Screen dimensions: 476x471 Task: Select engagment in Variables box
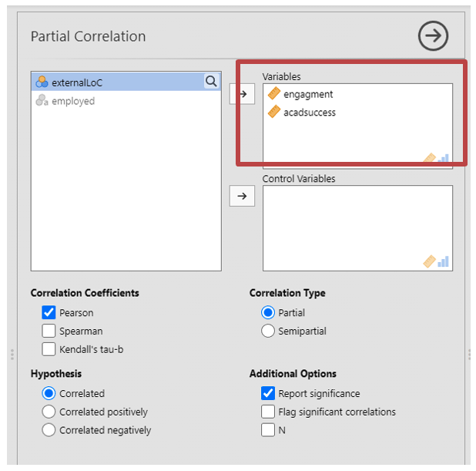[308, 94]
